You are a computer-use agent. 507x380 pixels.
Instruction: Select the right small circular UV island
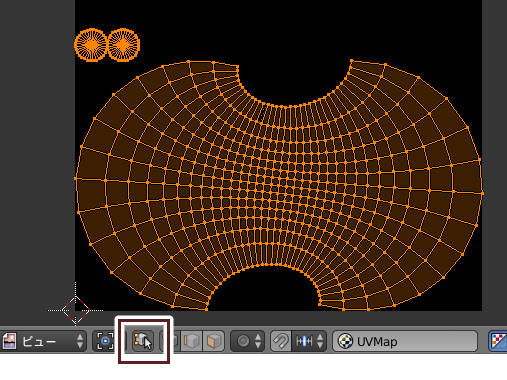124,45
